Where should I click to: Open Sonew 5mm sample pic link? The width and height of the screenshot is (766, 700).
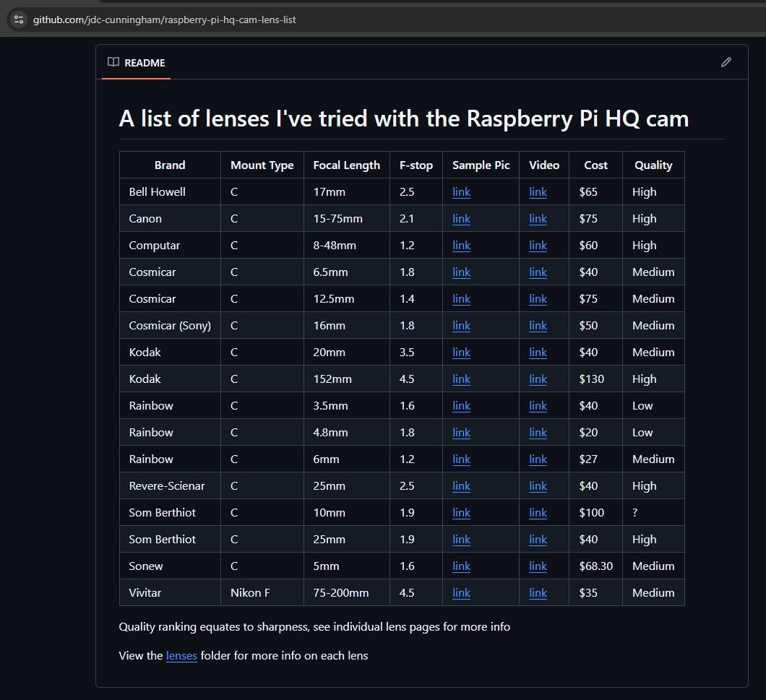pyautogui.click(x=461, y=566)
